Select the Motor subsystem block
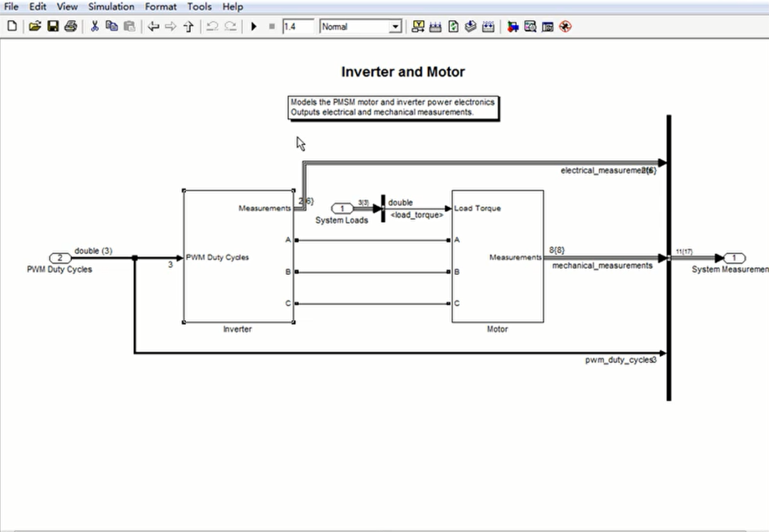 [497, 256]
